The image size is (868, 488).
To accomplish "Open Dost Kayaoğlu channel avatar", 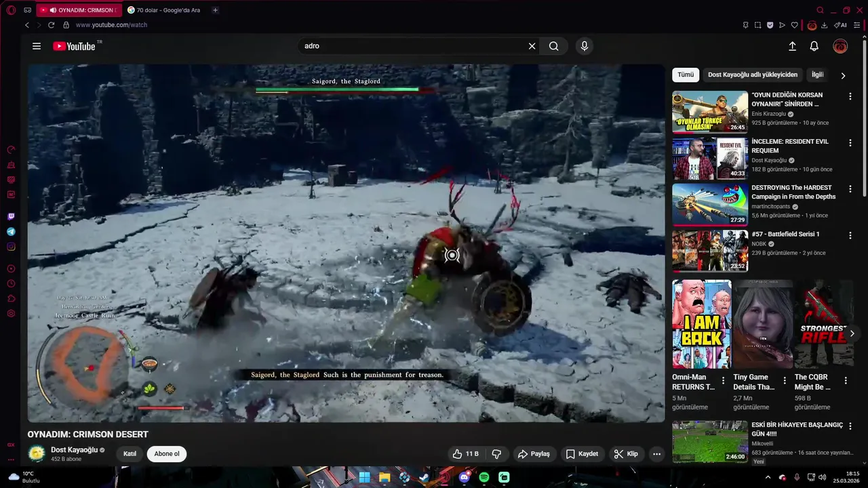I will coord(37,454).
